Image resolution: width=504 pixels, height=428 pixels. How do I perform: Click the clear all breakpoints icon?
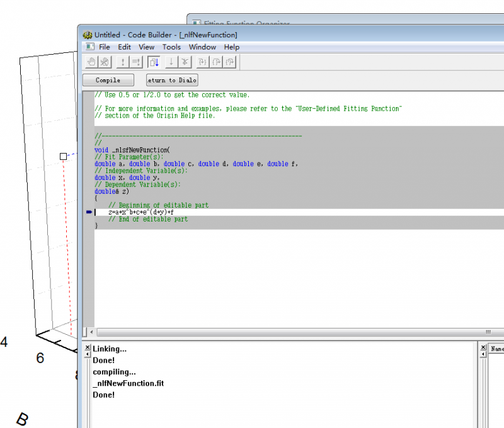pos(105,62)
